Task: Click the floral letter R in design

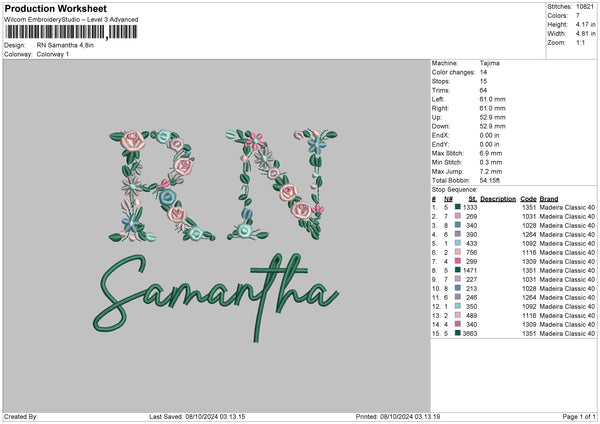Action: pyautogui.click(x=167, y=184)
